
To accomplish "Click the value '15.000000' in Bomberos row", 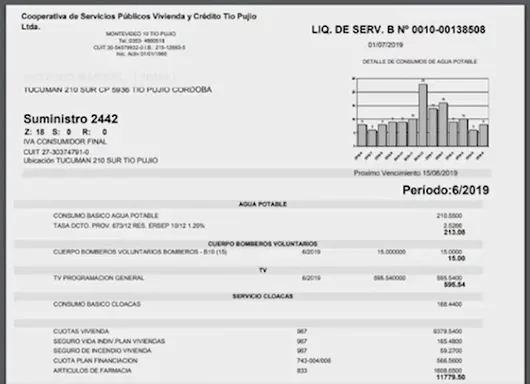I will tap(391, 252).
